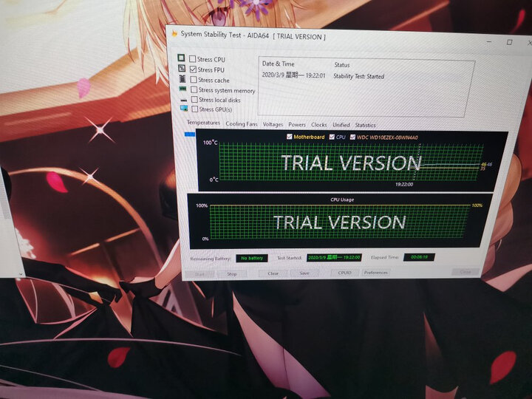Click the memory module icon
Image resolution: width=532 pixels, height=399 pixels.
tap(183, 89)
